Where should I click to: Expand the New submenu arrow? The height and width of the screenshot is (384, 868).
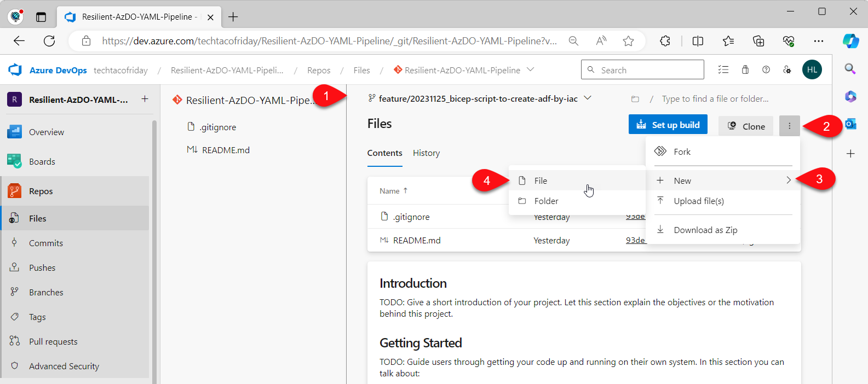coord(789,180)
